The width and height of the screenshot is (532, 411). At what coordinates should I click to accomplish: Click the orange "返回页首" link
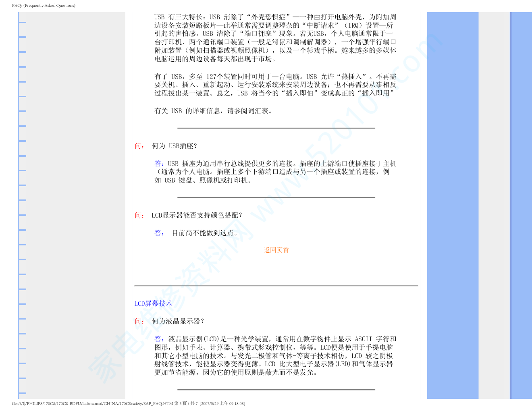276,250
